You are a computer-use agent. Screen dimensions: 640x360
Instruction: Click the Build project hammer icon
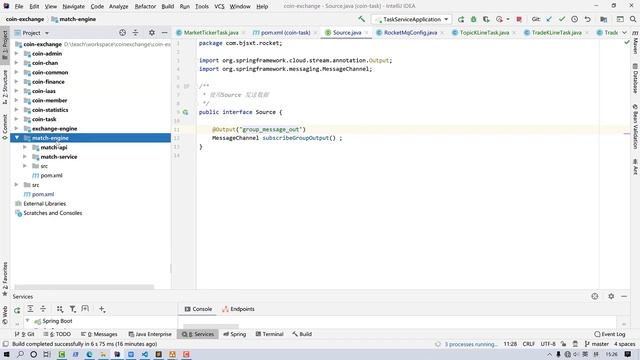coord(361,19)
